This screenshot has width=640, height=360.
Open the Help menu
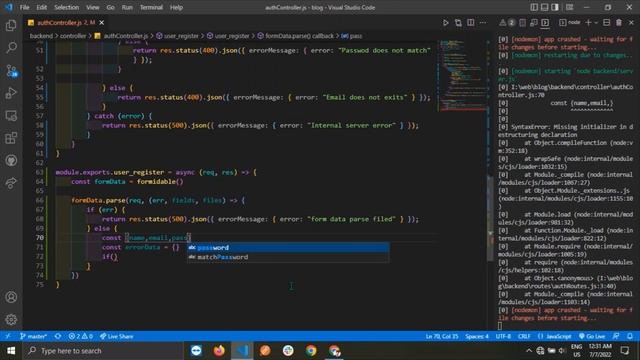coord(176,7)
